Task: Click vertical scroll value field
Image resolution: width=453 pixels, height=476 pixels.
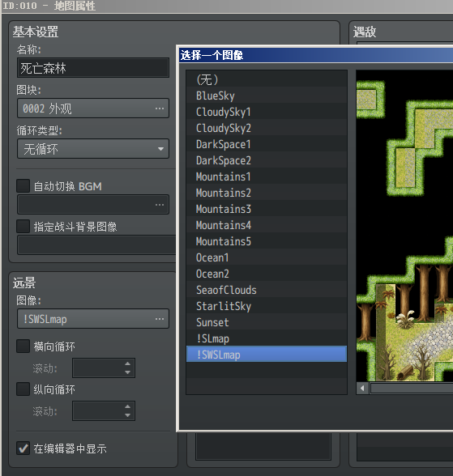Action: (x=104, y=411)
